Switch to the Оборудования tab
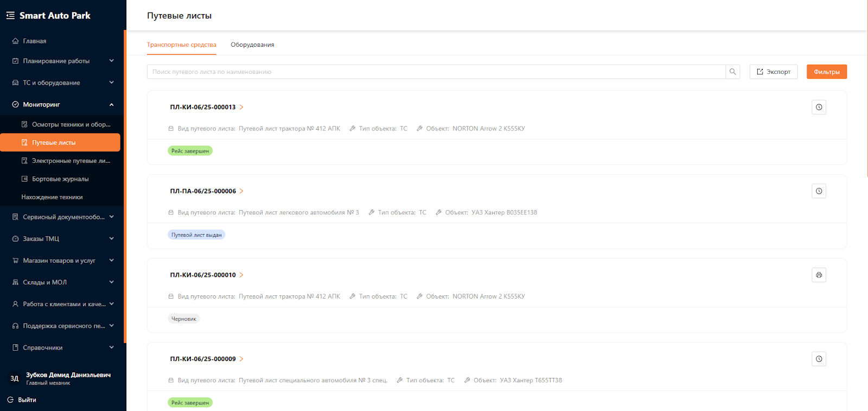Screen dimensions: 868x411 click(x=252, y=45)
